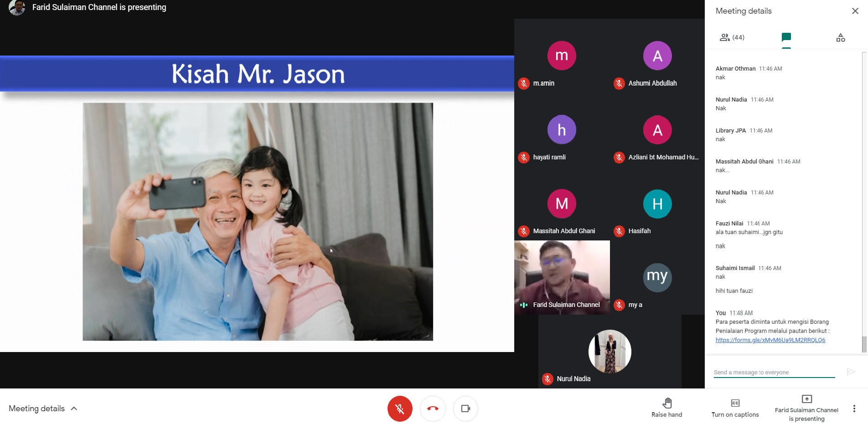Click 'Farid Sulaiman Channel is presenting' header text
868x429 pixels.
99,7
